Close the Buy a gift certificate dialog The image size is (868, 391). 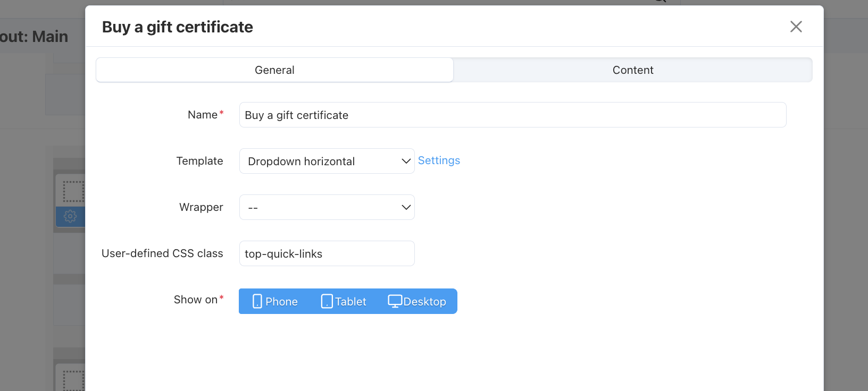coord(796,27)
